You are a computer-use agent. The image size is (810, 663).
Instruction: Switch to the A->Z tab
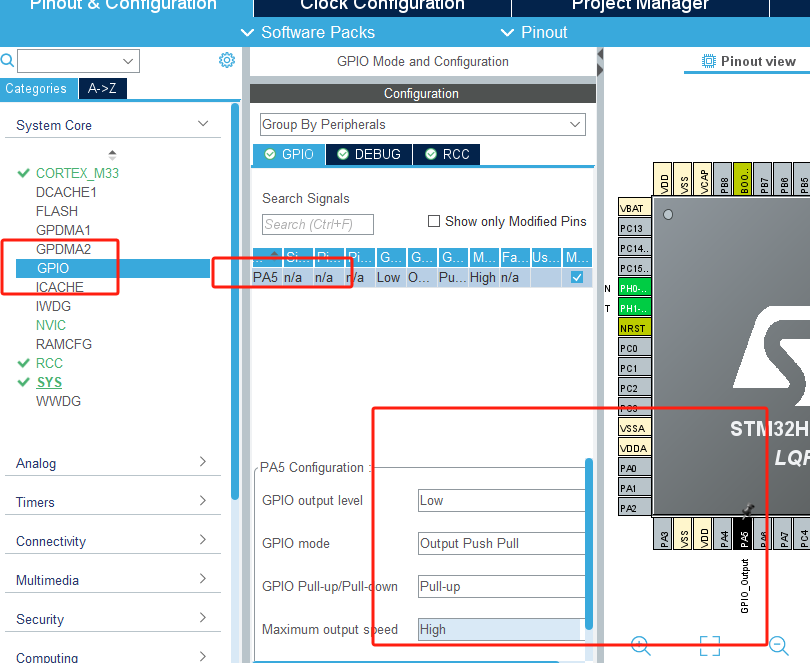[102, 88]
